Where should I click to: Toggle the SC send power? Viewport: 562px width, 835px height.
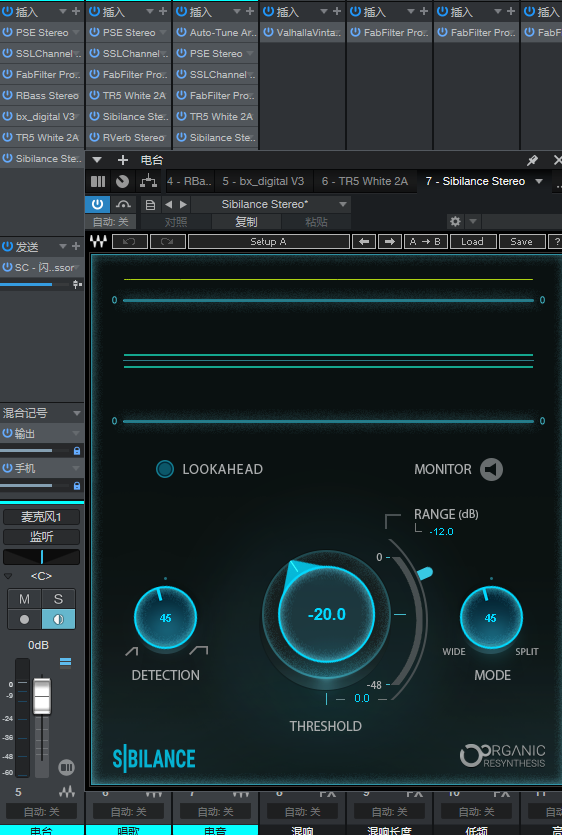pyautogui.click(x=7, y=267)
